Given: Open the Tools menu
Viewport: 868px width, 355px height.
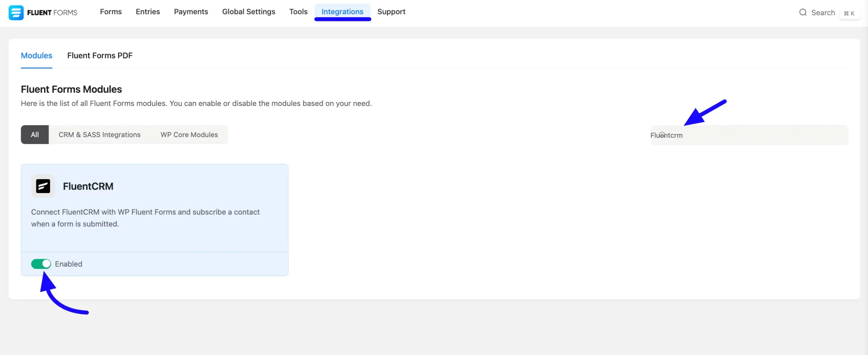Looking at the screenshot, I should (298, 12).
